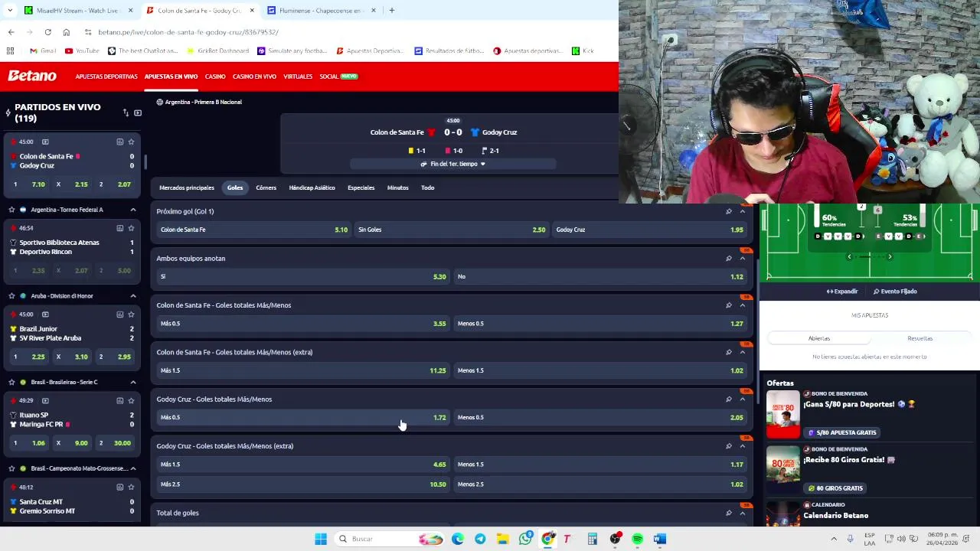Collapse the Próximo gol (Gol 1) market

point(742,211)
